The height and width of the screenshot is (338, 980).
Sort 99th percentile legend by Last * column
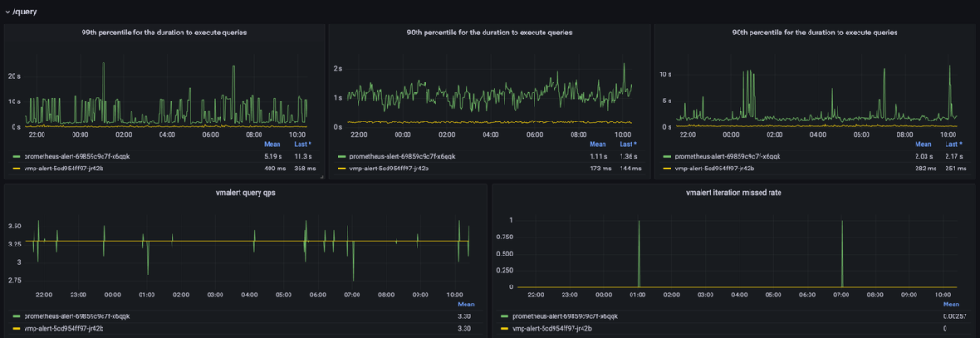tap(302, 145)
